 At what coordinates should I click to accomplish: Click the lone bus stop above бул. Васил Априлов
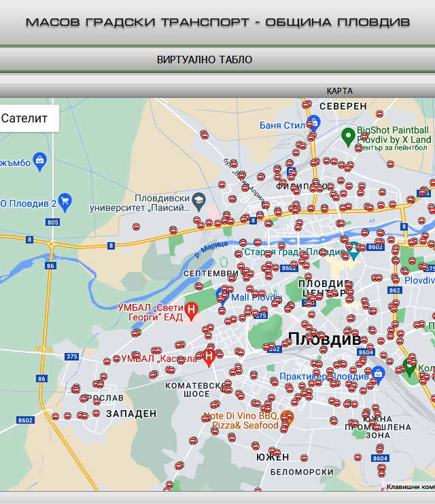[204, 135]
